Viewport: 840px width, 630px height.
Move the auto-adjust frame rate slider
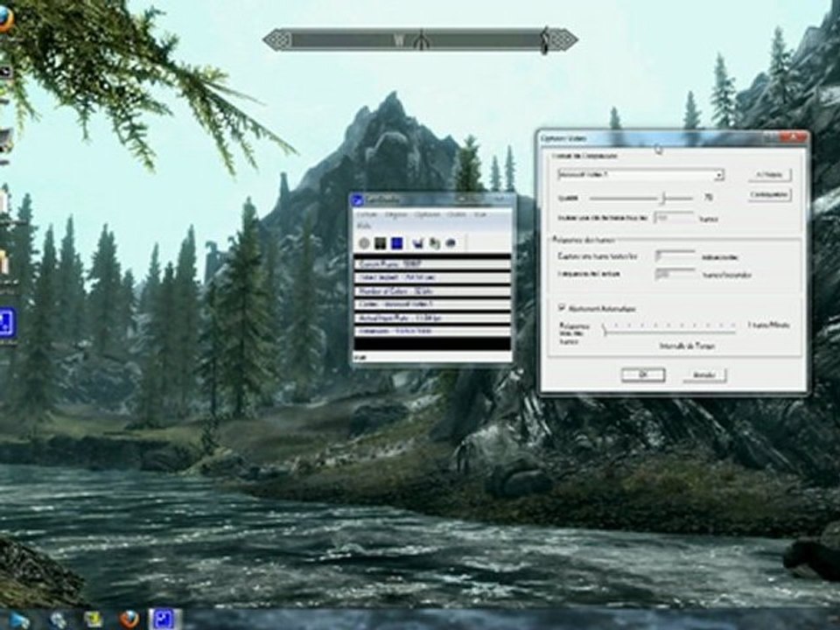(x=605, y=330)
